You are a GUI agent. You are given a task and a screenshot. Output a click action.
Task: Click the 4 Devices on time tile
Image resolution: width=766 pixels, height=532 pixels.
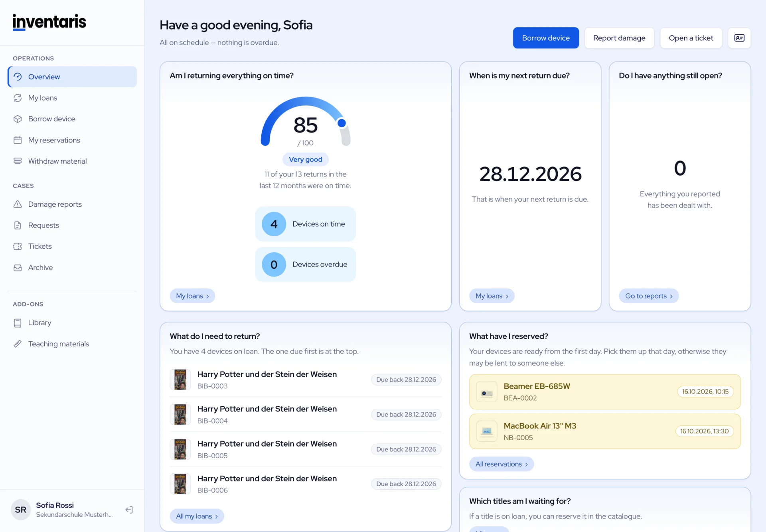306,224
